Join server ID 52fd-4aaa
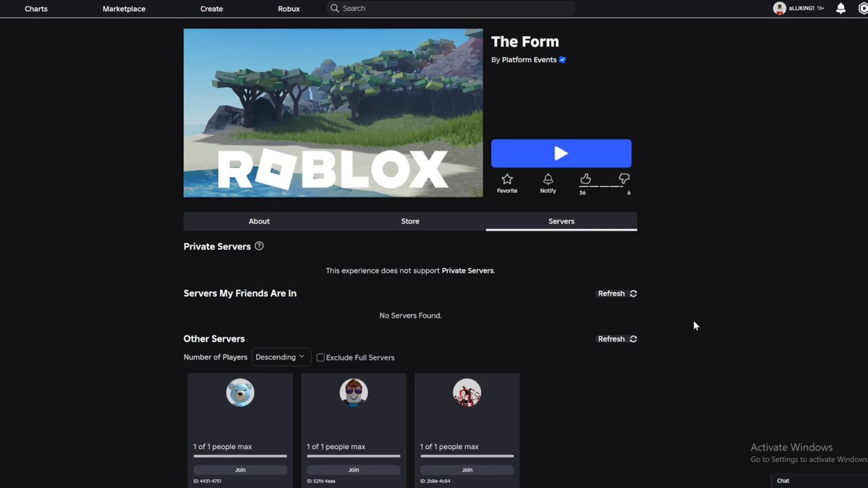 point(354,470)
